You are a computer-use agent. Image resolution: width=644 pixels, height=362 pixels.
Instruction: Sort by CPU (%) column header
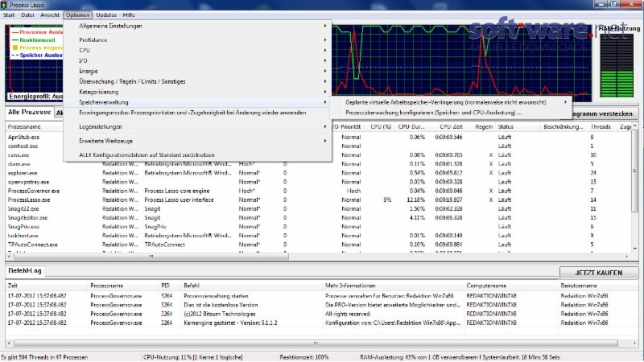[381, 127]
